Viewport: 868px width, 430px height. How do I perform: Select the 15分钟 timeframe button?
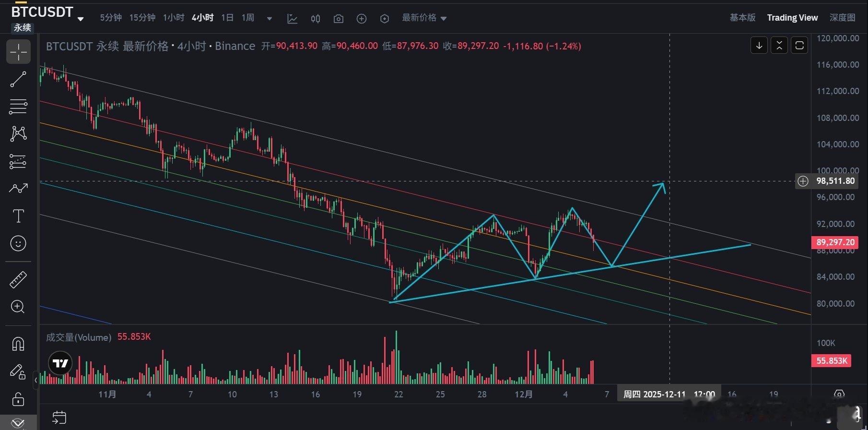[142, 18]
